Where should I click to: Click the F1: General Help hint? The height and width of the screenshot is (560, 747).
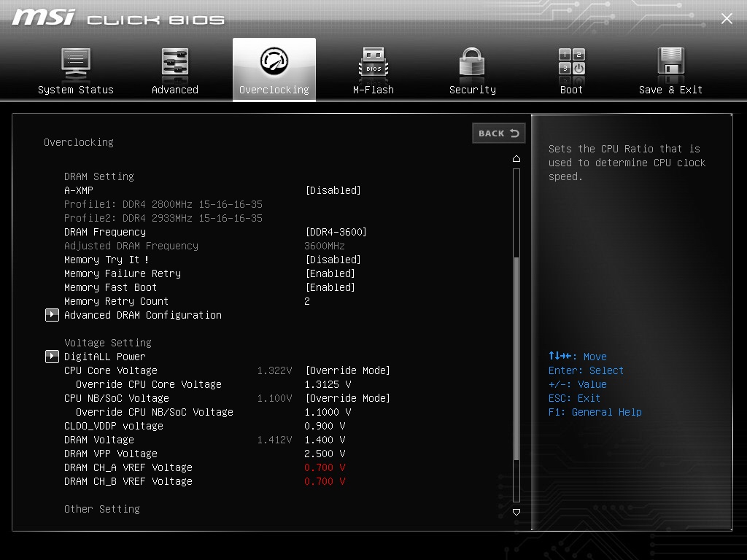tap(595, 412)
